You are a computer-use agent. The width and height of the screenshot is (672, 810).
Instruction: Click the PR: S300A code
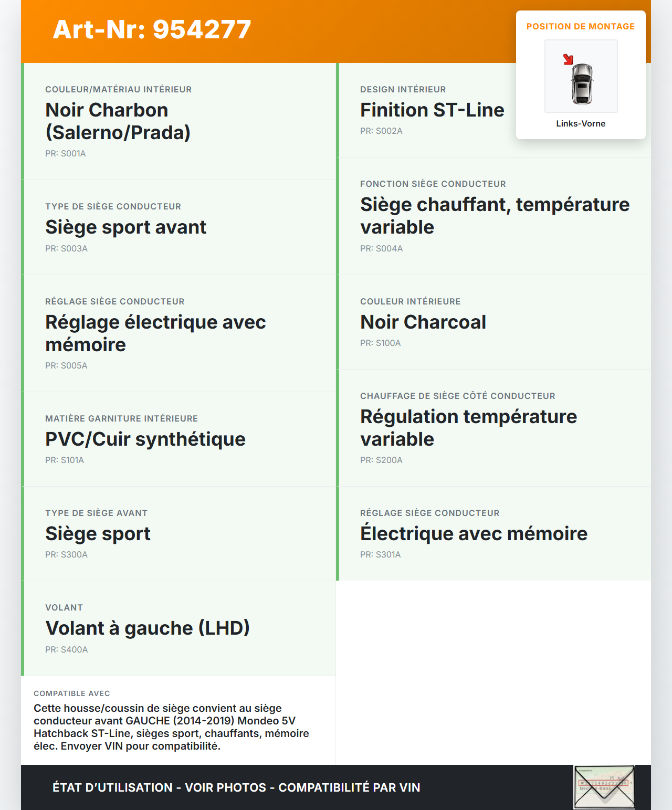(x=66, y=555)
